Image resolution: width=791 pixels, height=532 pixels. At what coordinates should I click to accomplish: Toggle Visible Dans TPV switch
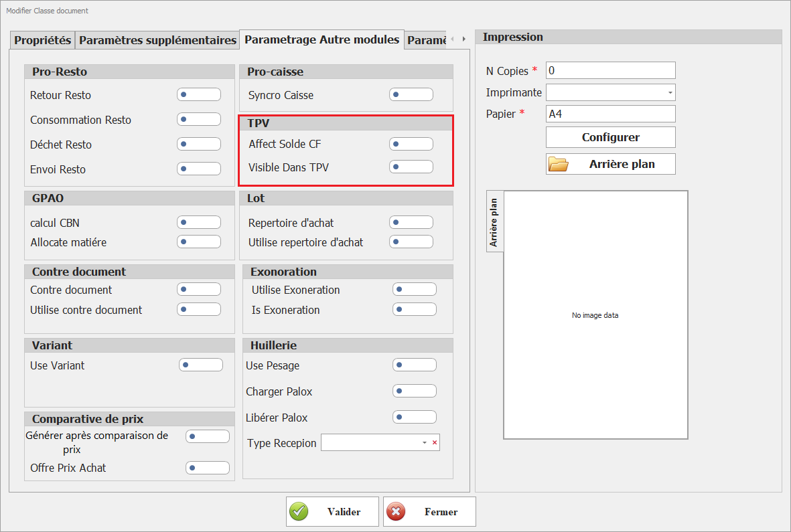(x=411, y=167)
